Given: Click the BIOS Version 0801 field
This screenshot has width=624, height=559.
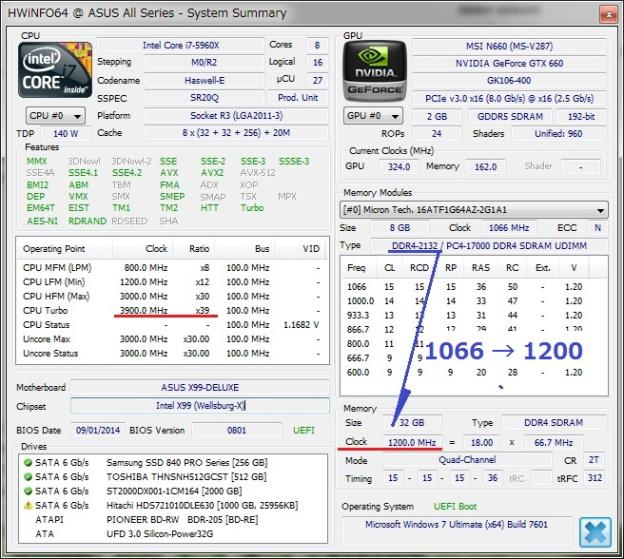Looking at the screenshot, I should click(x=236, y=430).
